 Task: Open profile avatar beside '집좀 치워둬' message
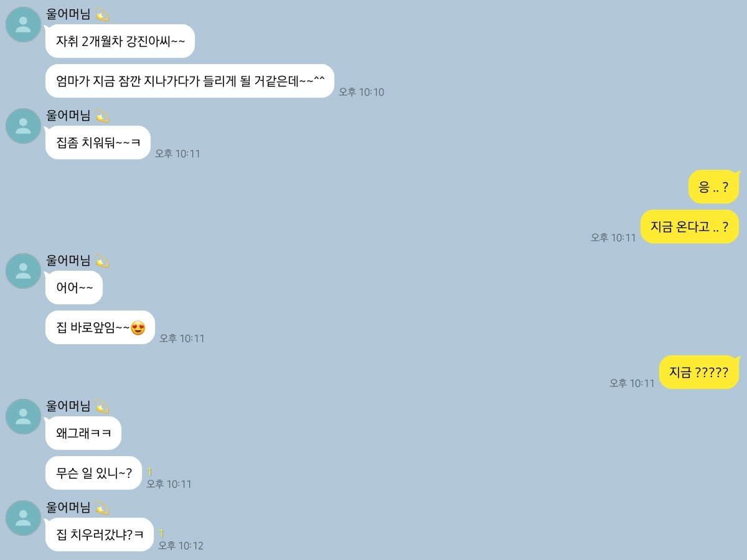tap(23, 126)
